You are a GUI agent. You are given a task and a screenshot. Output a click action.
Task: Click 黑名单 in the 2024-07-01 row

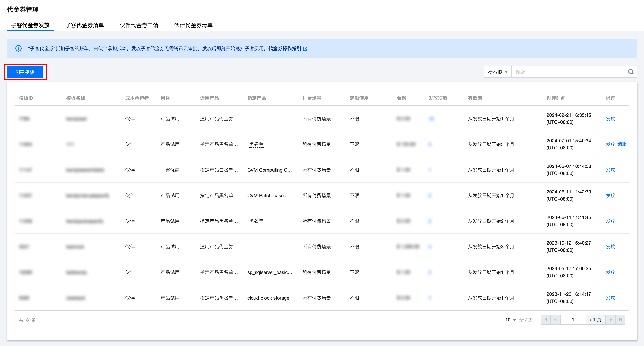coord(256,144)
